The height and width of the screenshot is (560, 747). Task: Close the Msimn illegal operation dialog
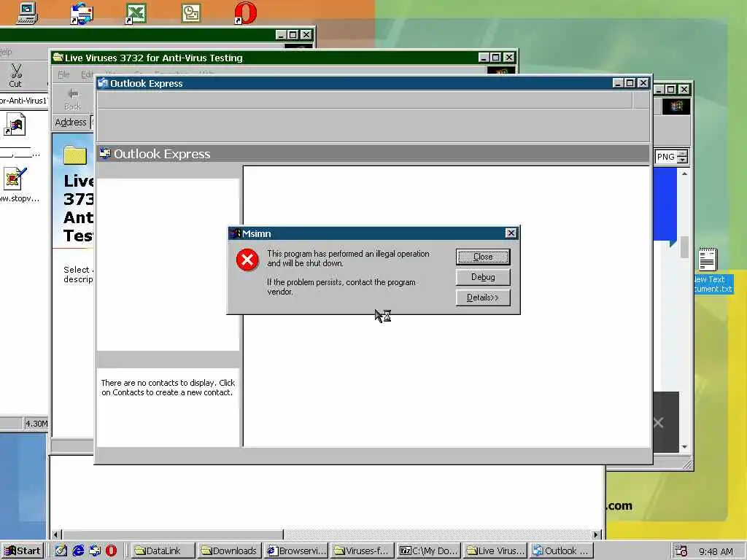pos(483,257)
